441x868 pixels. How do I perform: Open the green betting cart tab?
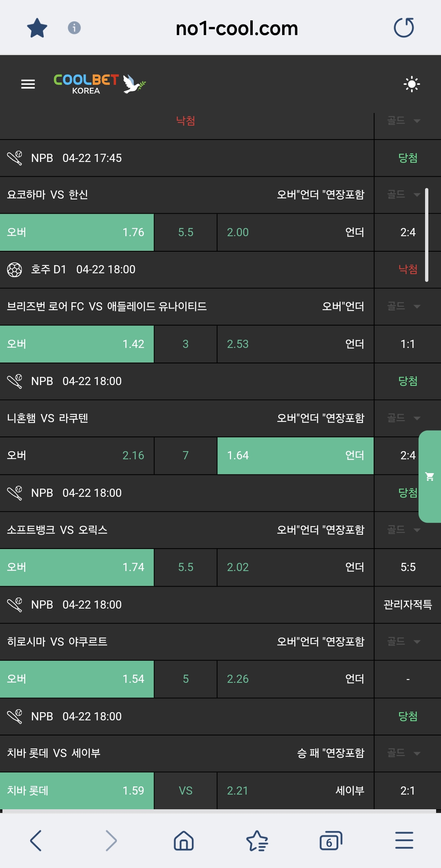[430, 476]
